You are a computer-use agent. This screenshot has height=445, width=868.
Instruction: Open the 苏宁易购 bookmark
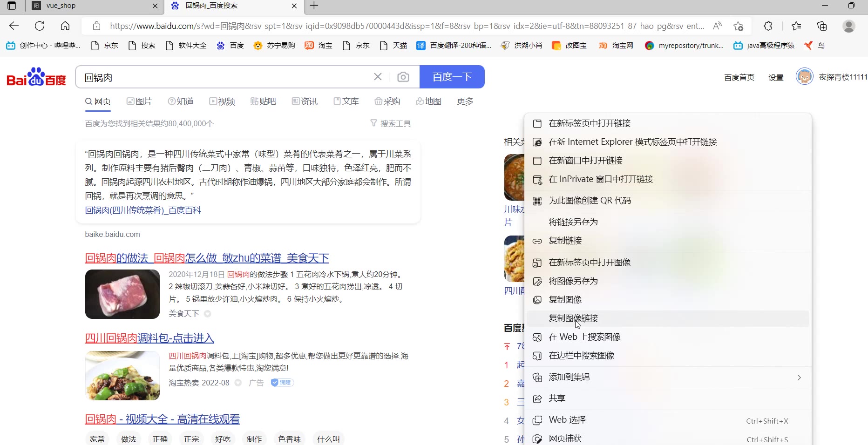click(x=274, y=46)
